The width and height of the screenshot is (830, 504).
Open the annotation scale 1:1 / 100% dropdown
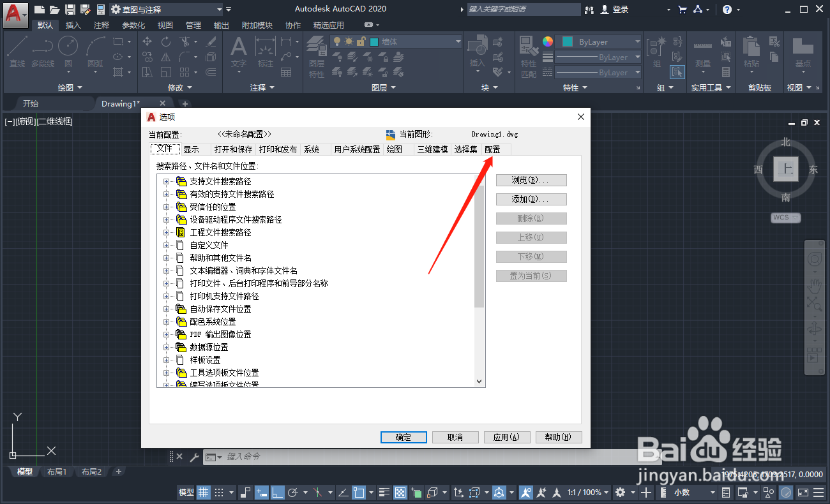click(588, 493)
